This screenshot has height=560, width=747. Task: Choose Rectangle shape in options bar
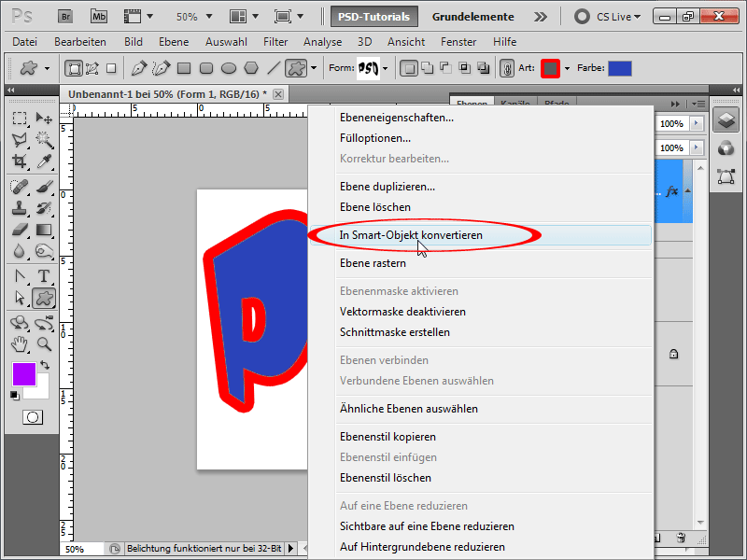point(184,68)
